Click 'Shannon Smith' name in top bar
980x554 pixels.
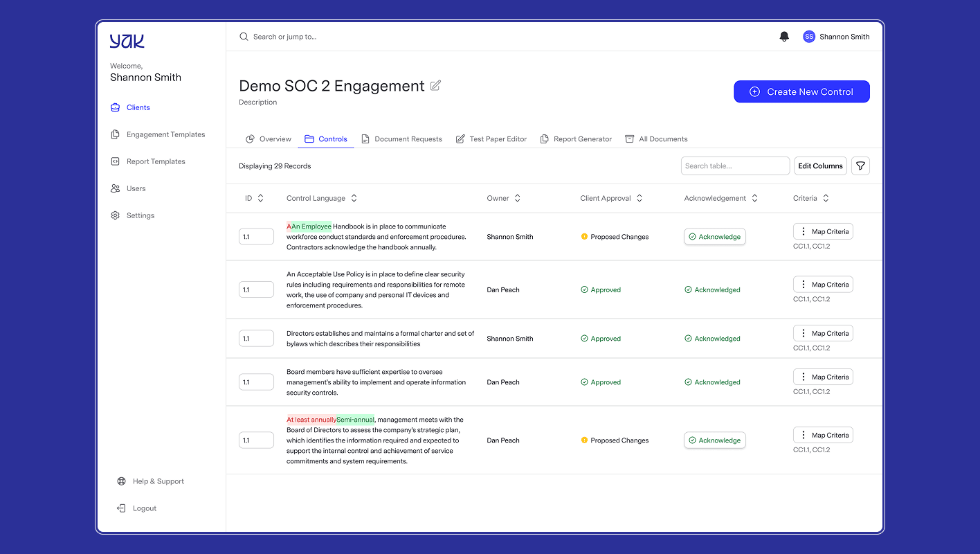[x=844, y=37]
